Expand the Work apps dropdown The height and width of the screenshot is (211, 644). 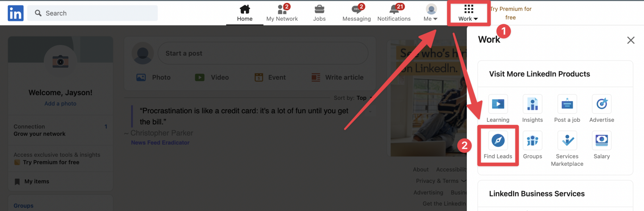point(468,13)
